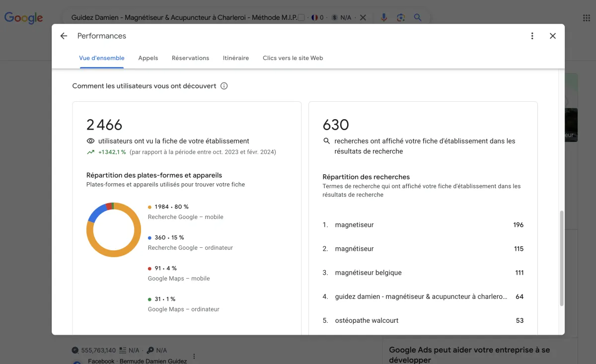
Task: Click the Google logo
Action: [24, 18]
